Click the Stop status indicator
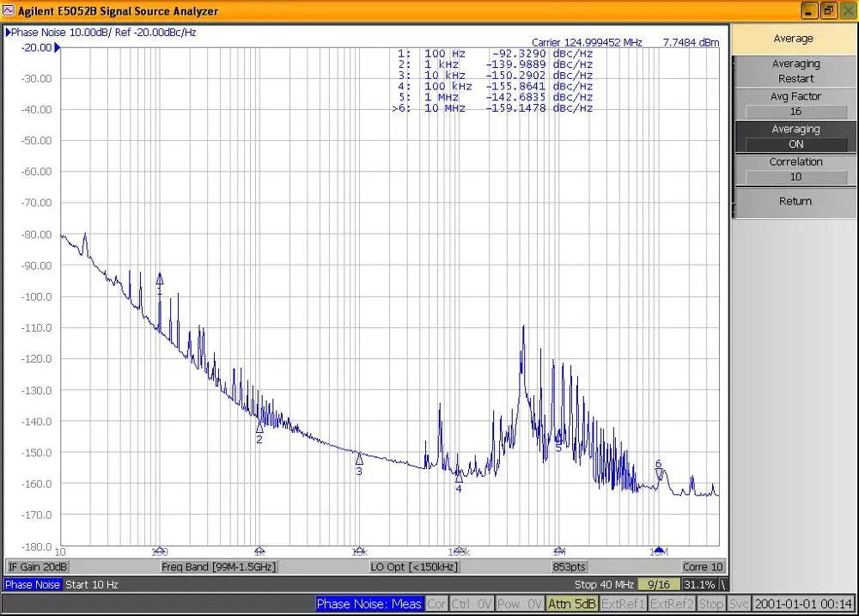This screenshot has width=859, height=616. [x=711, y=604]
